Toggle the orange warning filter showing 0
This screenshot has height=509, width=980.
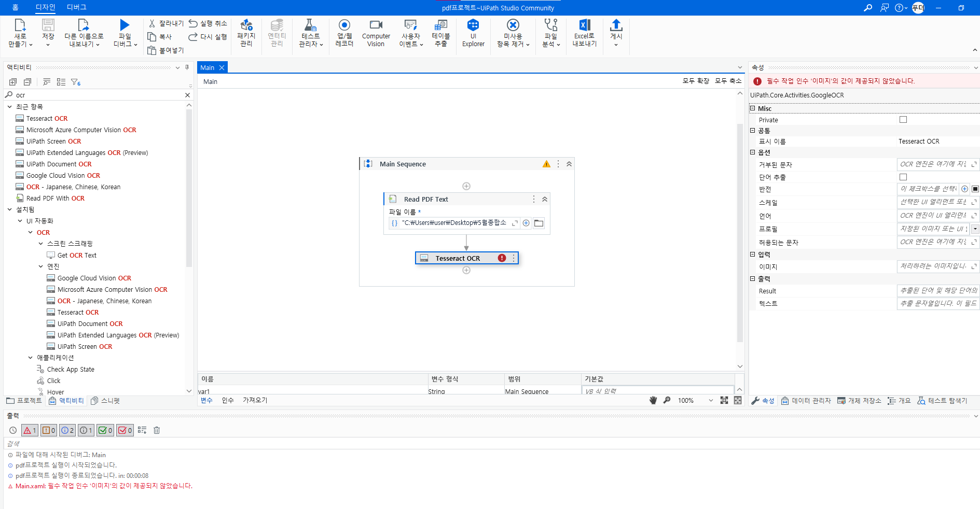tap(49, 430)
